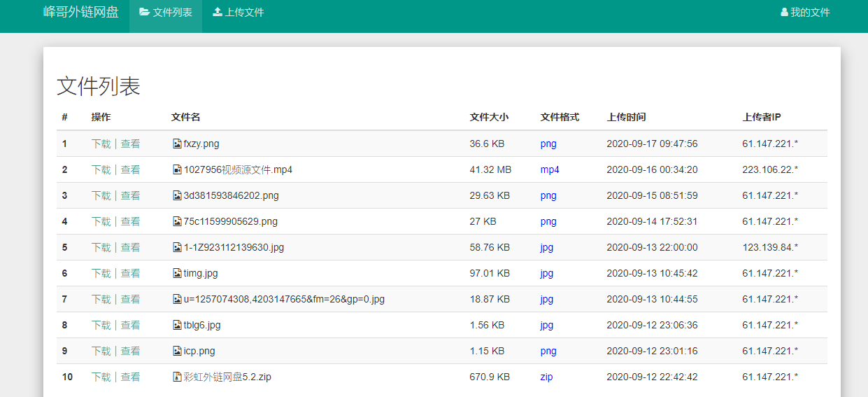Click the upload time 2020-09-17 09:47:56
Image resolution: width=868 pixels, height=397 pixels.
pyautogui.click(x=652, y=144)
